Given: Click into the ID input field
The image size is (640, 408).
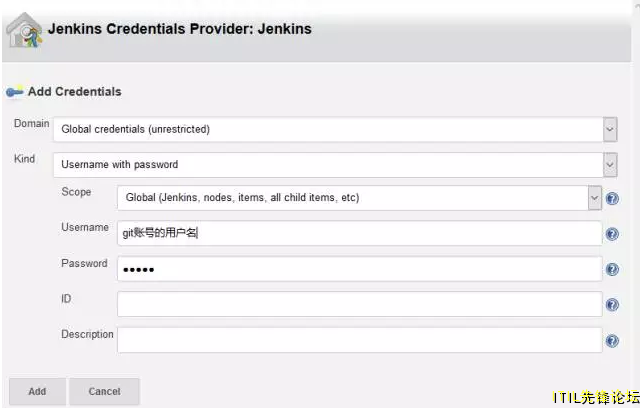Looking at the screenshot, I should tap(360, 304).
